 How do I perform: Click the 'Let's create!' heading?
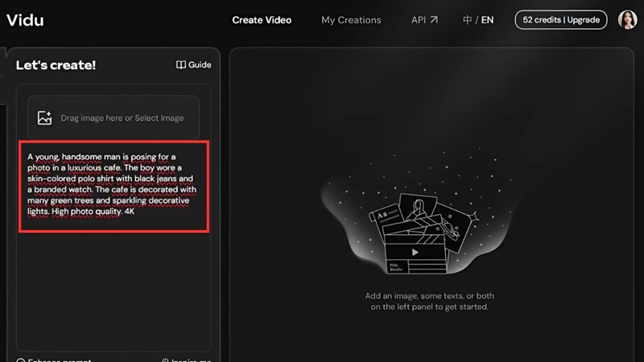coord(56,65)
